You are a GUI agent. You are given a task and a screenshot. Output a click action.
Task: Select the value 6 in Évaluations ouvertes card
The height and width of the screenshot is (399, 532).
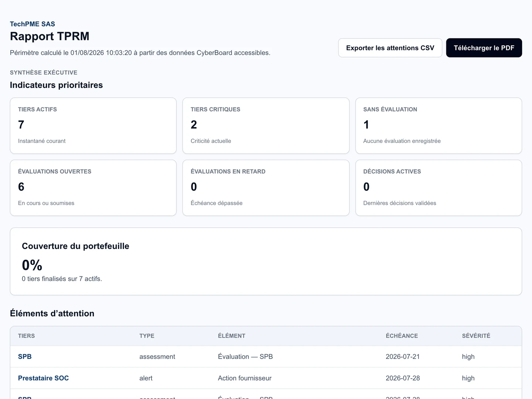pyautogui.click(x=21, y=187)
